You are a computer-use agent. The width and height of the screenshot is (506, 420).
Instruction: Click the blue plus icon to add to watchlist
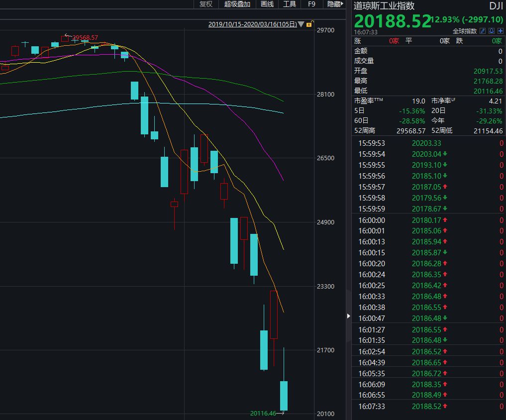click(501, 31)
